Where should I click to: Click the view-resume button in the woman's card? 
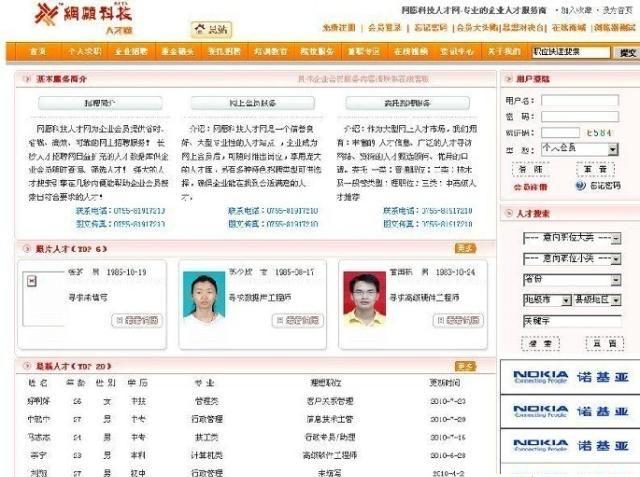[298, 320]
